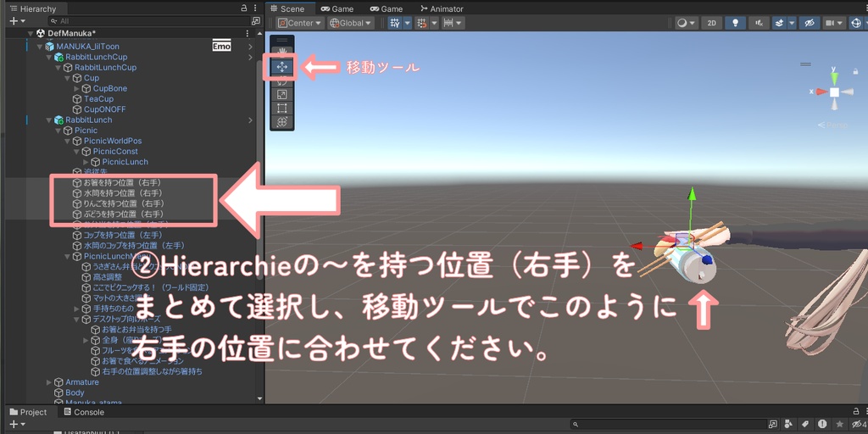Open RabbitLunchCup prefab chevron arrow
The image size is (868, 434).
pos(250,57)
